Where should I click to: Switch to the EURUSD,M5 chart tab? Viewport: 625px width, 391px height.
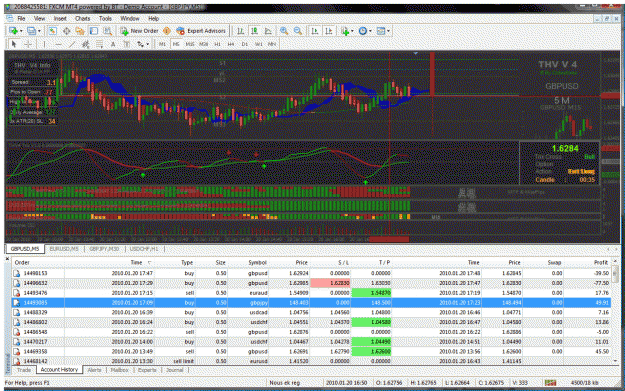[x=64, y=249]
